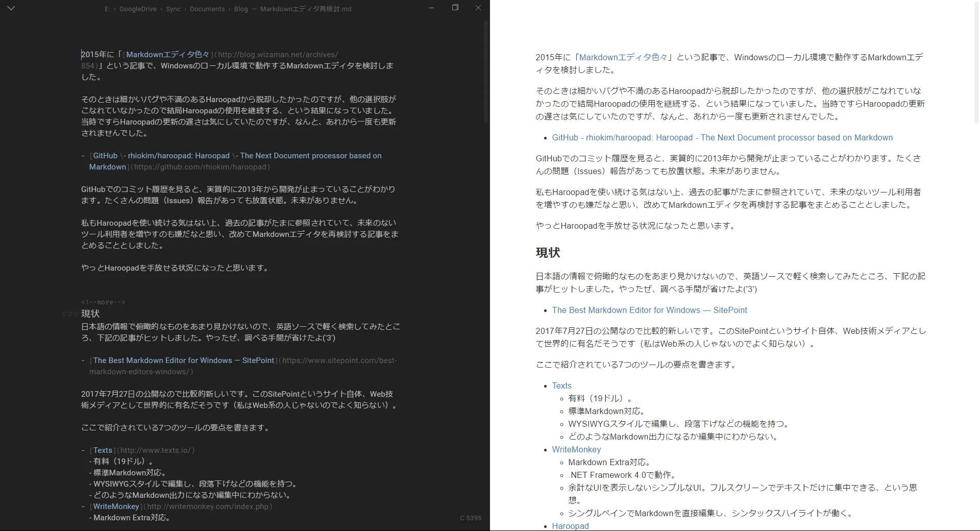980x531 pixels.
Task: Minimize the editor window
Action: [x=431, y=8]
